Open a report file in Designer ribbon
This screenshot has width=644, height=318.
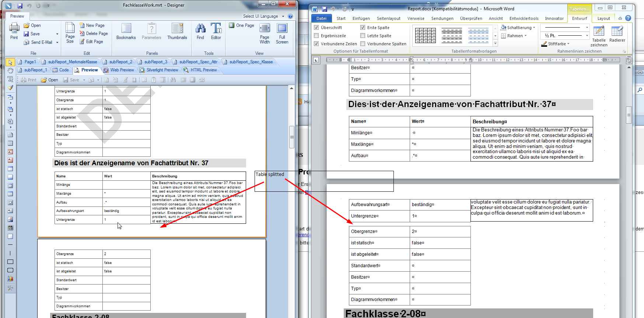(x=32, y=25)
